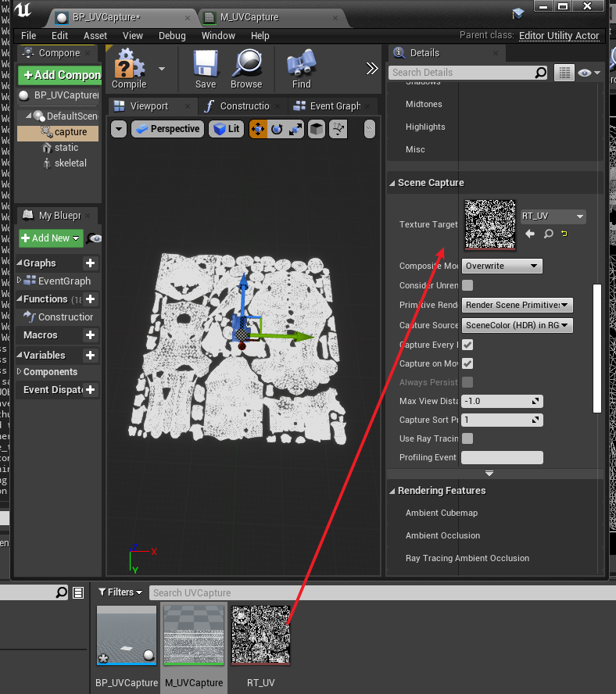Click the Find binoculars icon

pyautogui.click(x=302, y=66)
